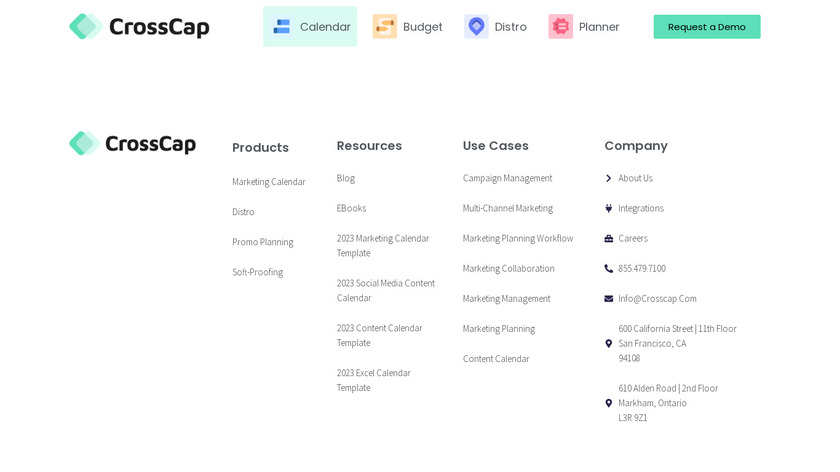Click the Planner product icon
Image resolution: width=840 pixels, height=472 pixels.
point(561,27)
